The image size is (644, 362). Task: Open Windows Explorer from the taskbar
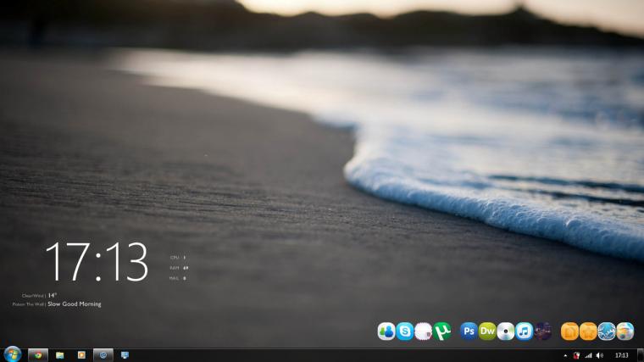tap(60, 355)
